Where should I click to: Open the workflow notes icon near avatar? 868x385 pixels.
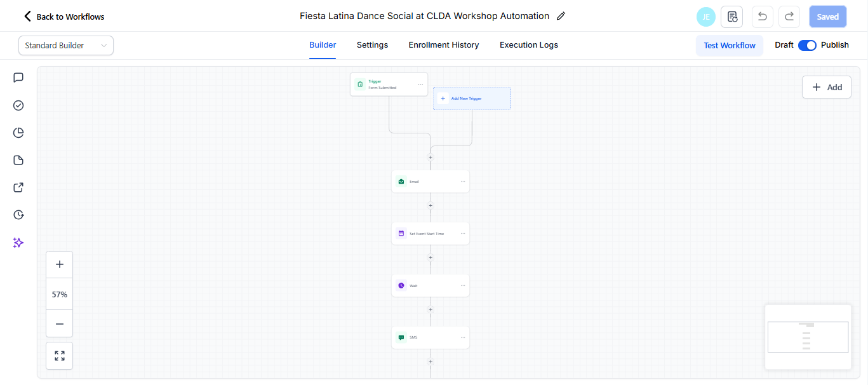732,17
